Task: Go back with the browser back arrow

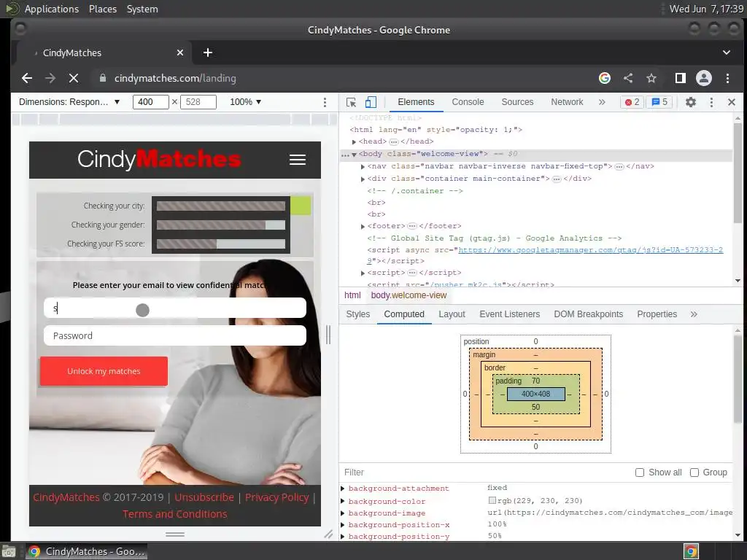Action: pyautogui.click(x=27, y=78)
